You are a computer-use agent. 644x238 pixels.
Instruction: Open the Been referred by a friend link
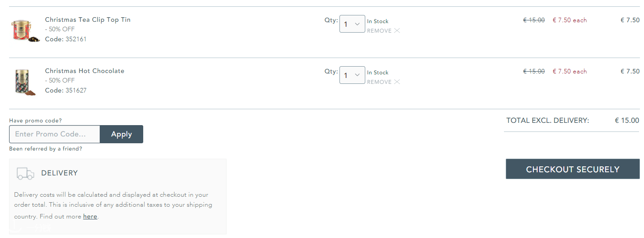pyautogui.click(x=46, y=149)
